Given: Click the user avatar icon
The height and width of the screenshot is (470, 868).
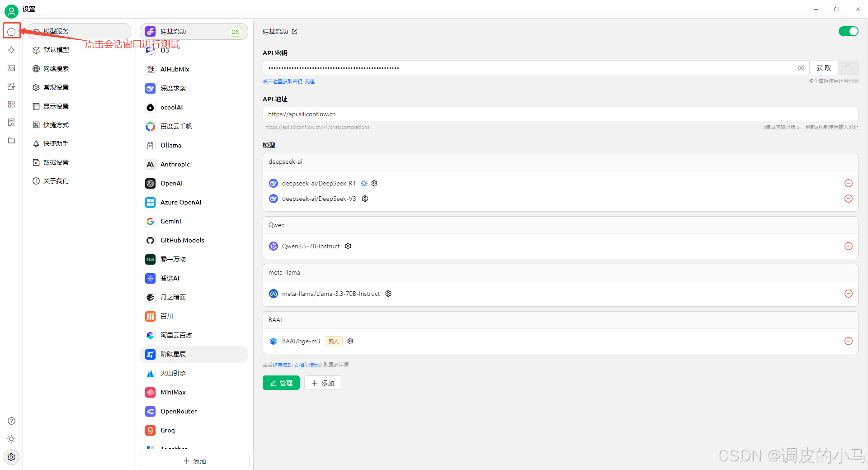Looking at the screenshot, I should tap(11, 11).
